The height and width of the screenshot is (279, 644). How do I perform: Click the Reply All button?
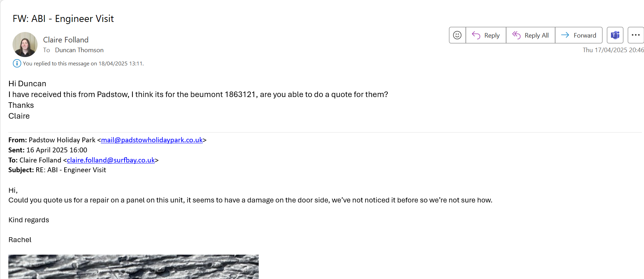pos(531,35)
